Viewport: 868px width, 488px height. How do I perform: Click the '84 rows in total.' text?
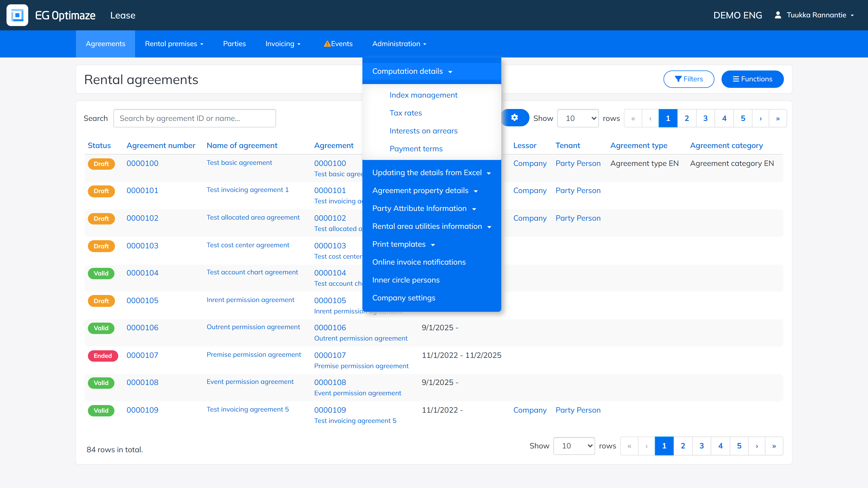click(114, 450)
